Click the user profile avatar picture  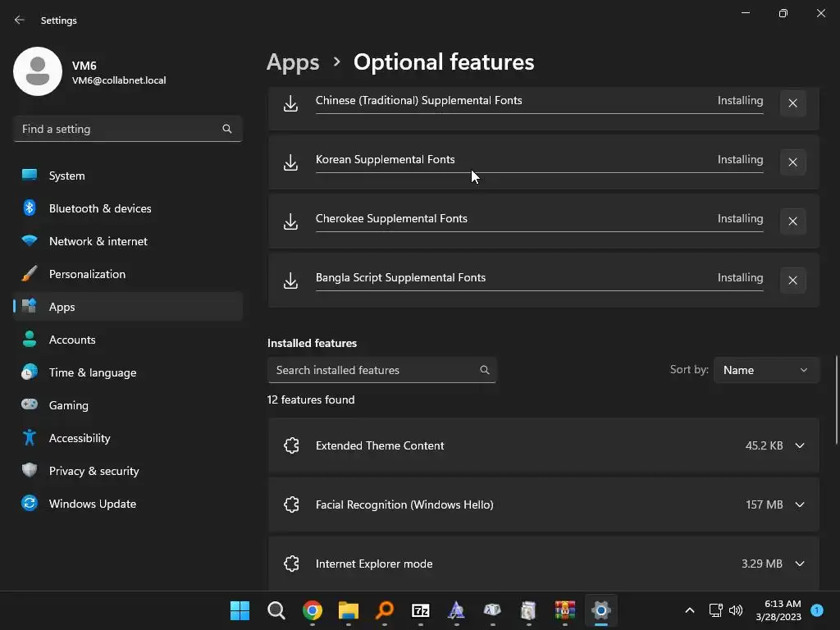[x=38, y=71]
